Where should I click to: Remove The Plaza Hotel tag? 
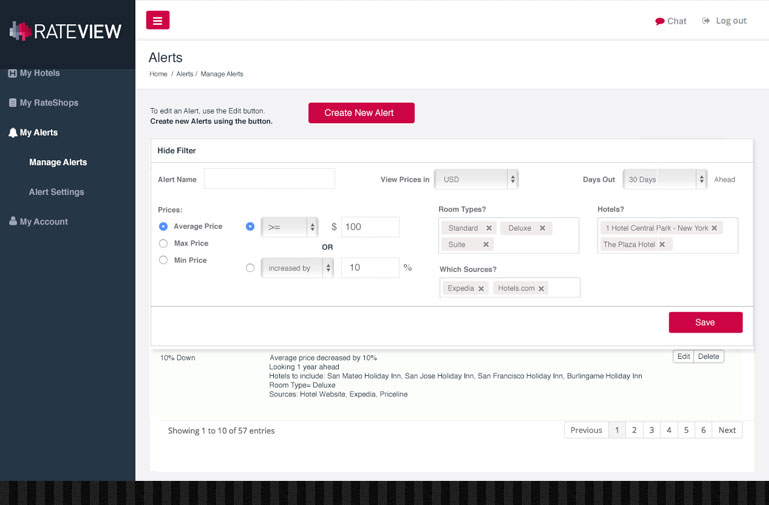(x=662, y=244)
